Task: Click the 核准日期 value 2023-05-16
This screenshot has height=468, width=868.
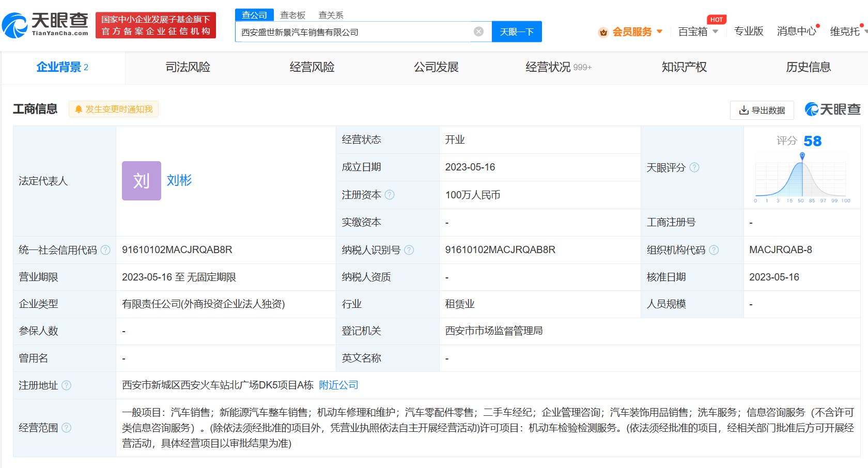Action: [774, 277]
